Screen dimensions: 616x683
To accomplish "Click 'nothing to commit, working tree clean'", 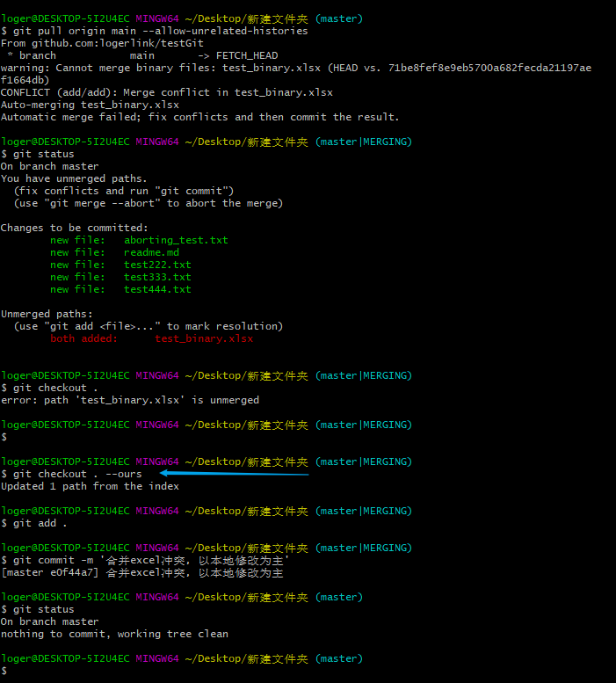I will [114, 634].
